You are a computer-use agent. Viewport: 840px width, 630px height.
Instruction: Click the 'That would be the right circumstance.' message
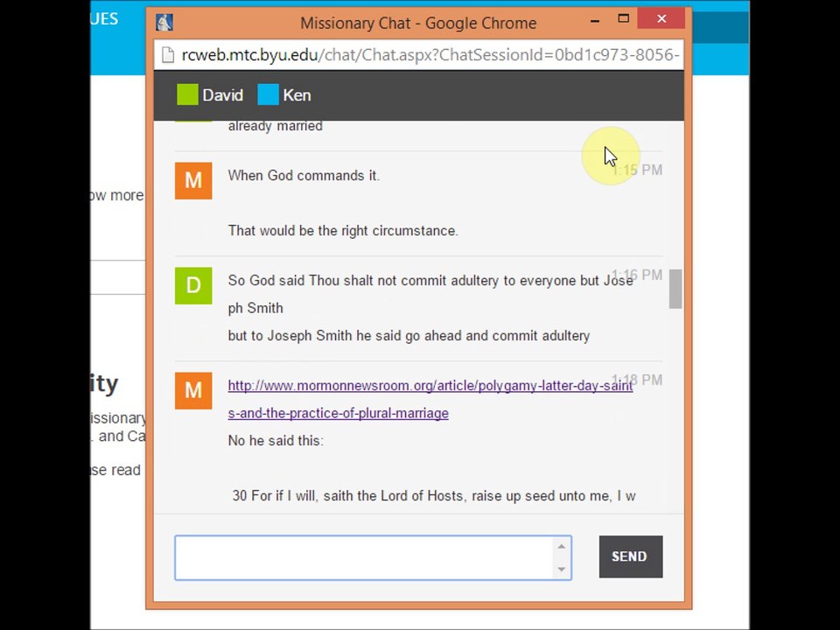tap(343, 231)
